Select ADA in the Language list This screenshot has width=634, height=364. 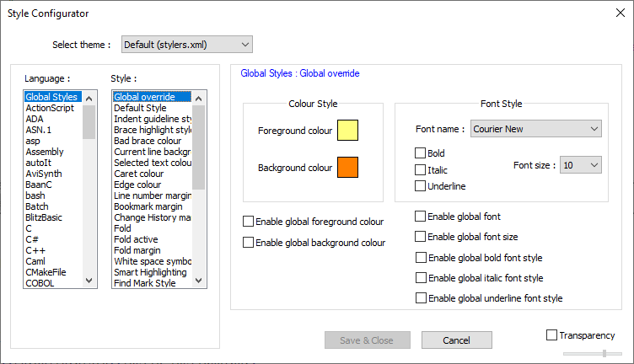(x=53, y=119)
